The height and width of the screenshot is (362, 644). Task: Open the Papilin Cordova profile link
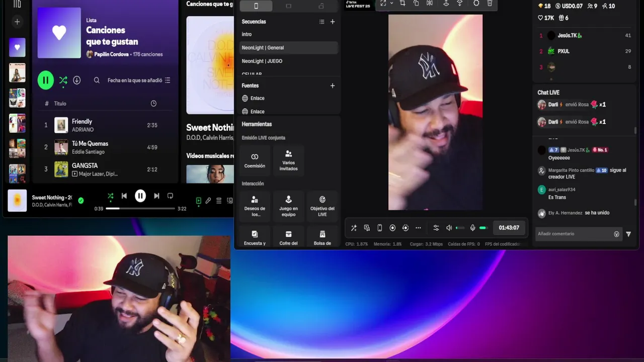click(x=111, y=54)
